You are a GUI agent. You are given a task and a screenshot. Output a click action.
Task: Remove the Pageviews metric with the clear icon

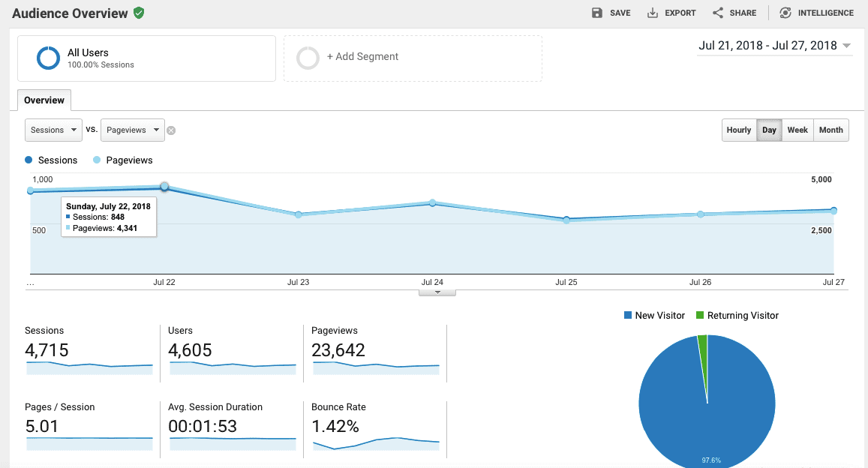click(171, 130)
